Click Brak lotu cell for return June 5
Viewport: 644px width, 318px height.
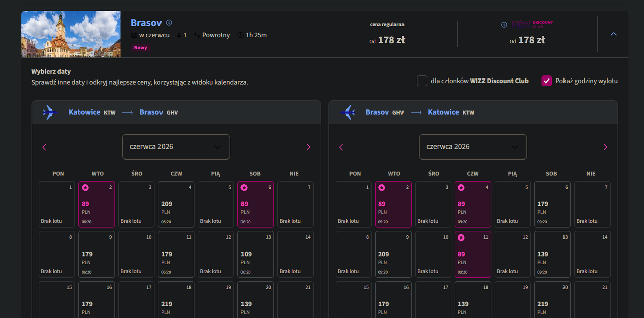(513, 204)
